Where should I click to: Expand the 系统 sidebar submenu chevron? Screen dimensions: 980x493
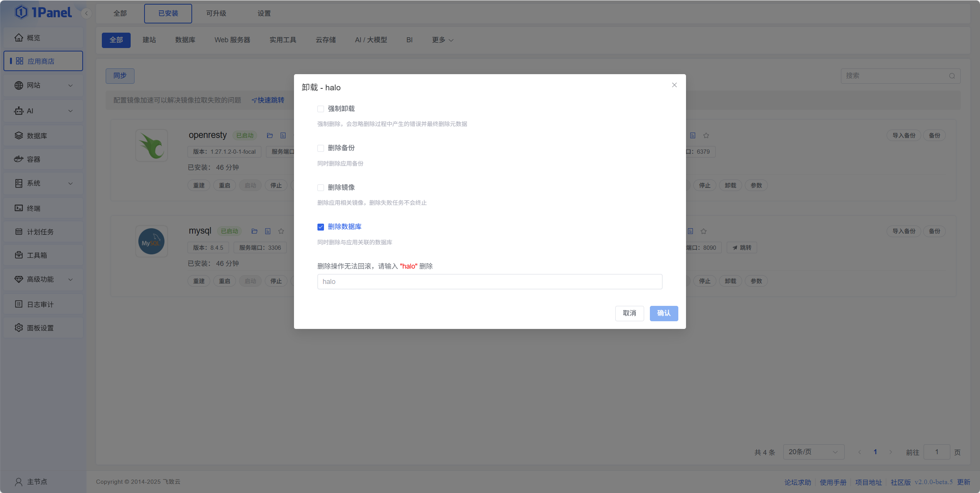(x=70, y=183)
